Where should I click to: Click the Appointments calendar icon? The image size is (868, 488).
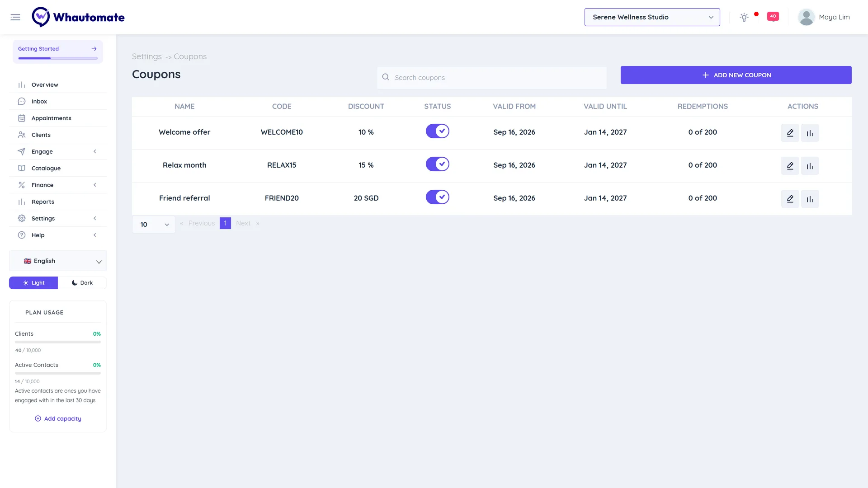pos(21,118)
